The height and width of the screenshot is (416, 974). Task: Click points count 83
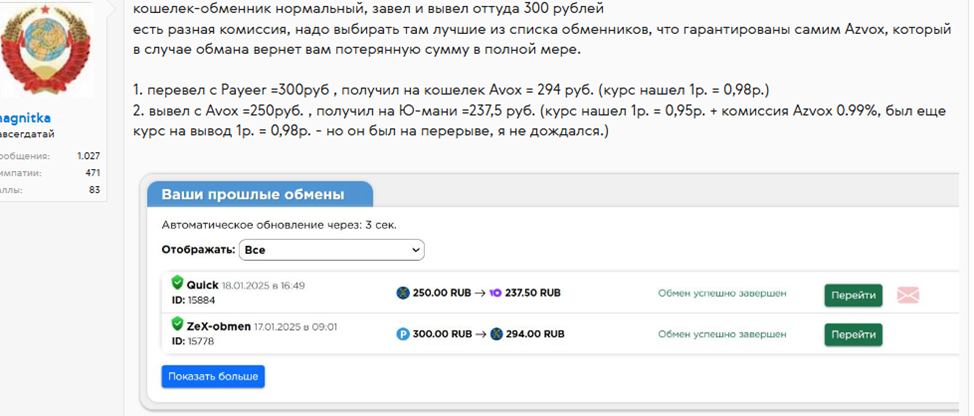click(94, 190)
